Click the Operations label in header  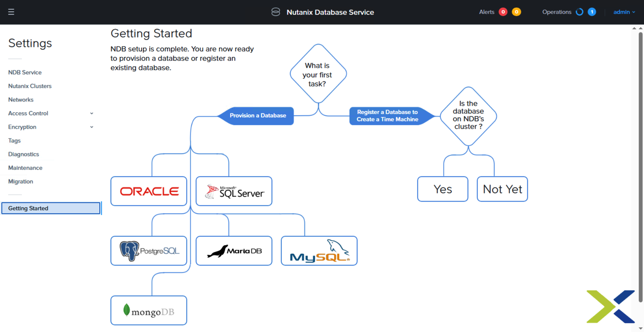coord(557,12)
